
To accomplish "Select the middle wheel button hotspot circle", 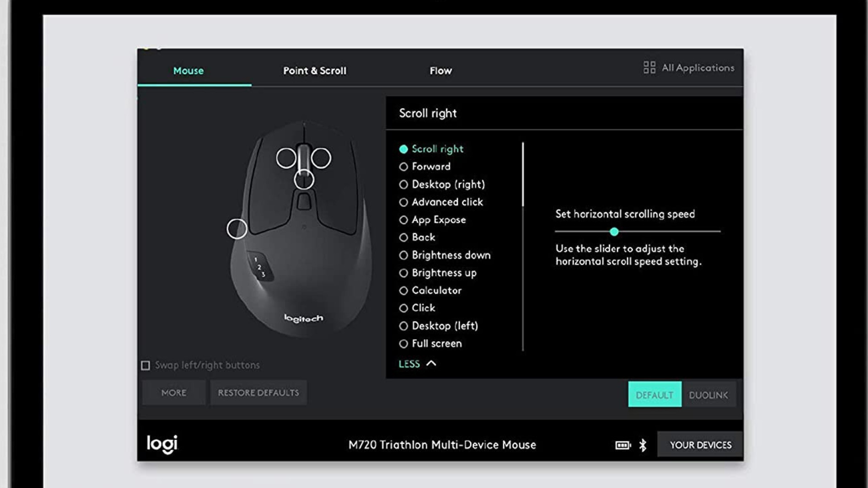I will (x=304, y=180).
